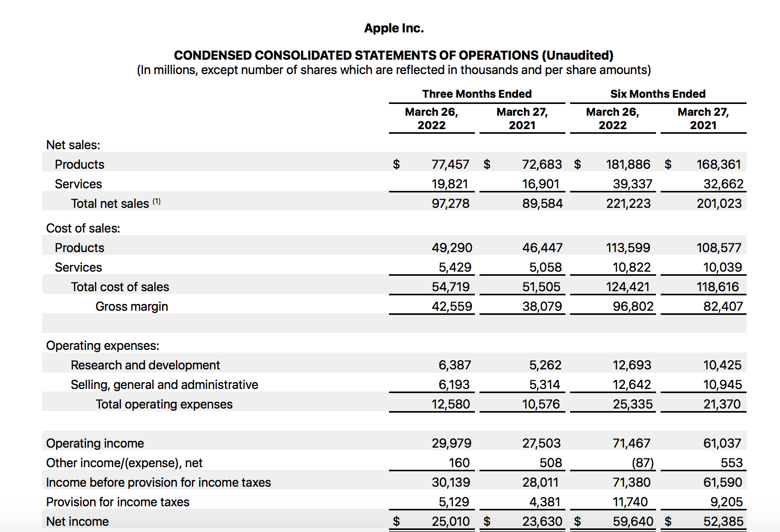Screen dimensions: 780x532
Task: Click the operating income value 29,979
Action: [451, 444]
